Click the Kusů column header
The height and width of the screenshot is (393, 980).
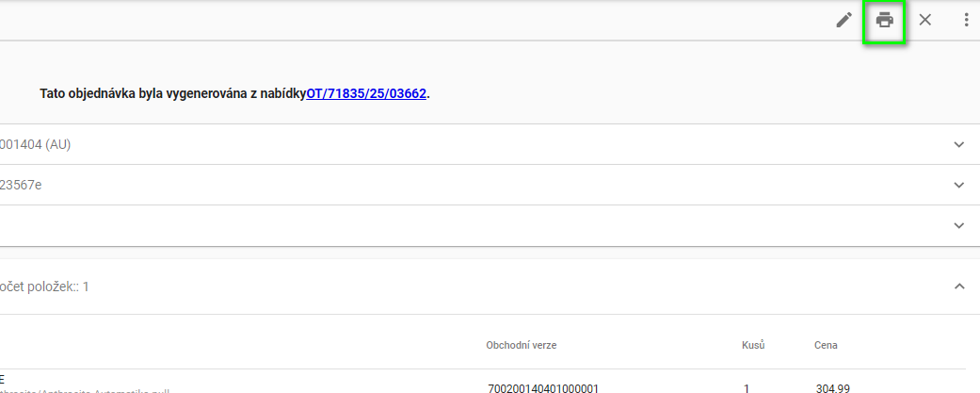753,345
